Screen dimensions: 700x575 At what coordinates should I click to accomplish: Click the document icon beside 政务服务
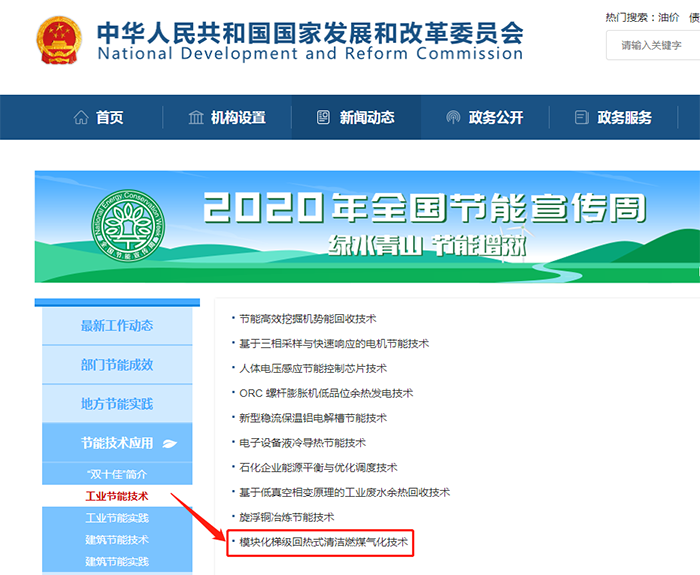pos(581,117)
